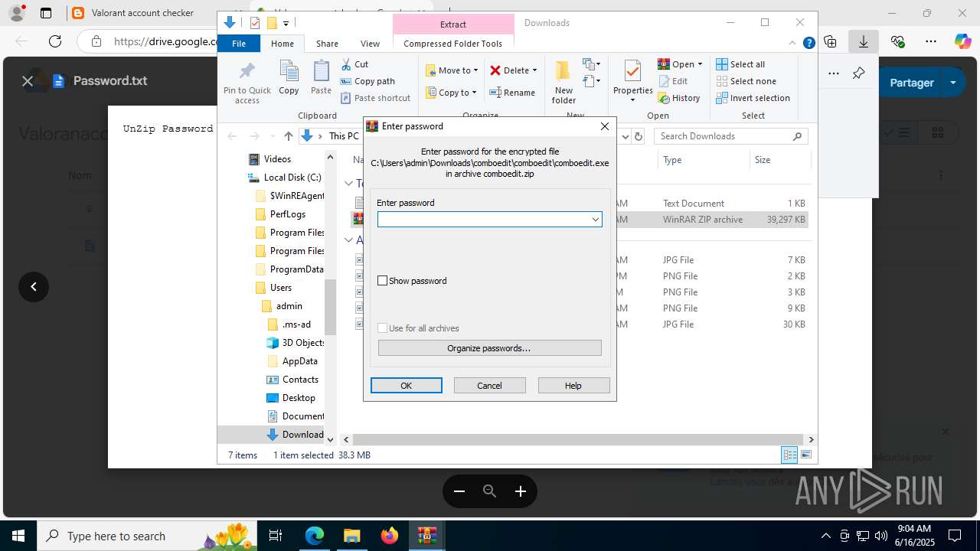
Task: Reset zoom using magnifier in Drive preview
Action: [490, 491]
